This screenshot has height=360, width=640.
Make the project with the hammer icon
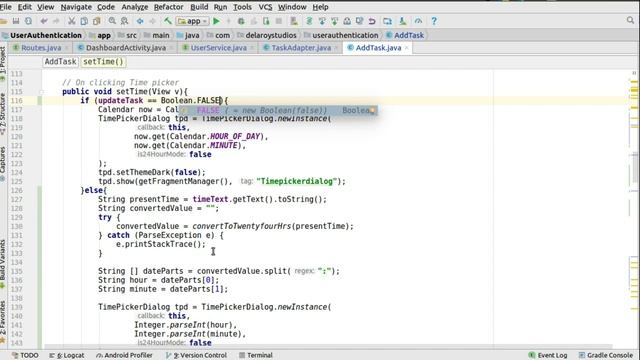[x=168, y=21]
